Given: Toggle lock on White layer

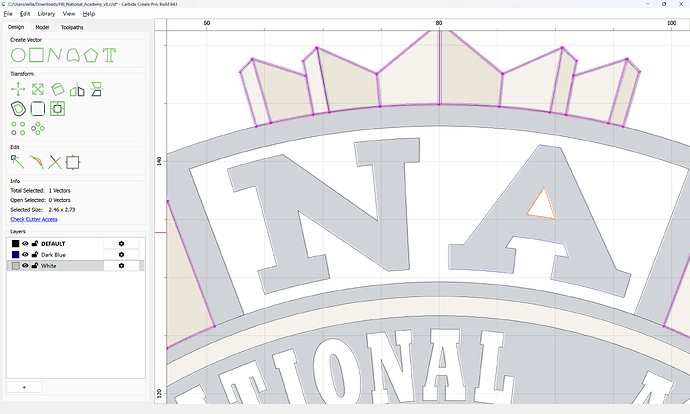Looking at the screenshot, I should point(35,266).
